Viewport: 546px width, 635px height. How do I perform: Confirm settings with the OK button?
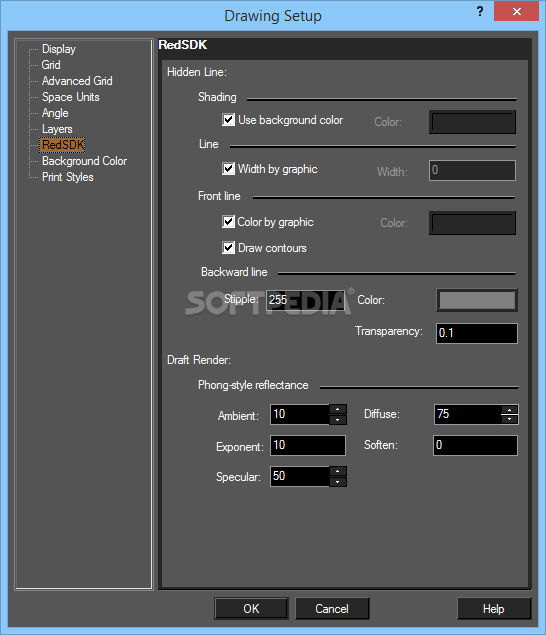pos(251,608)
